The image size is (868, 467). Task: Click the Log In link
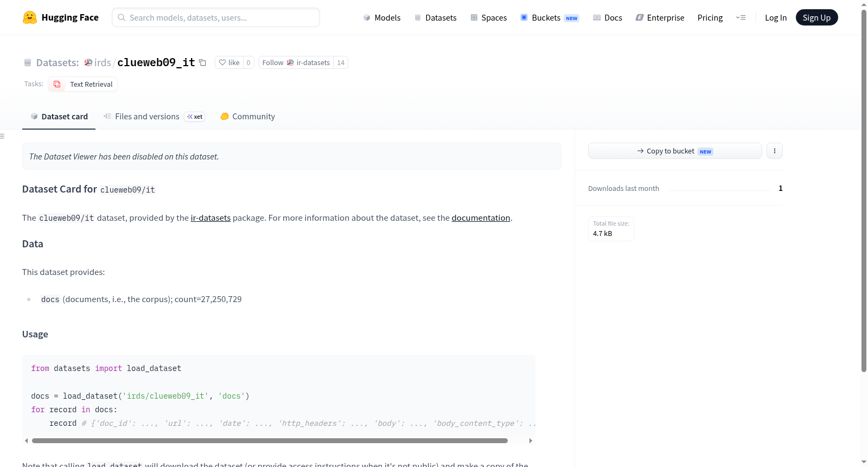coord(776,17)
